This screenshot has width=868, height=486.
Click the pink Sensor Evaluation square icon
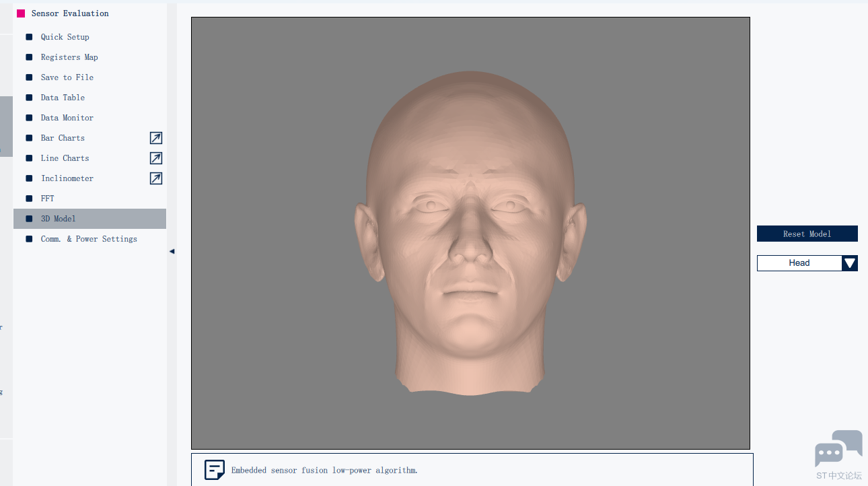pyautogui.click(x=21, y=13)
